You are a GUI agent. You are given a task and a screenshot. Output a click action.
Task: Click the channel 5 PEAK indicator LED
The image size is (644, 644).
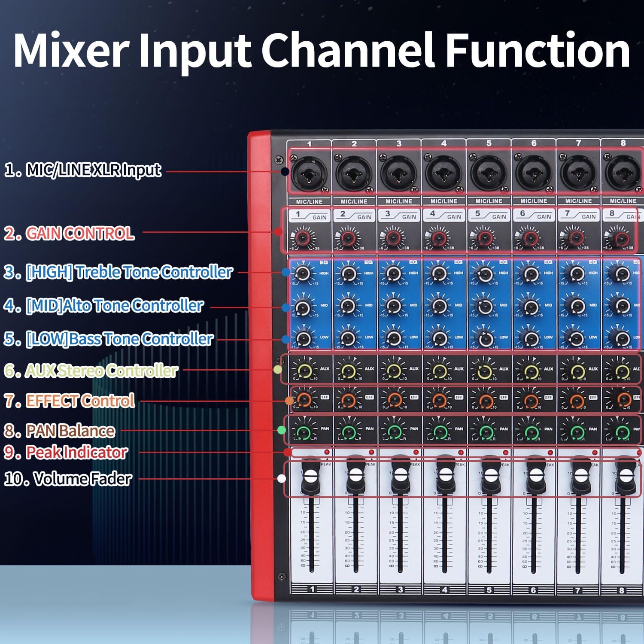point(506,452)
